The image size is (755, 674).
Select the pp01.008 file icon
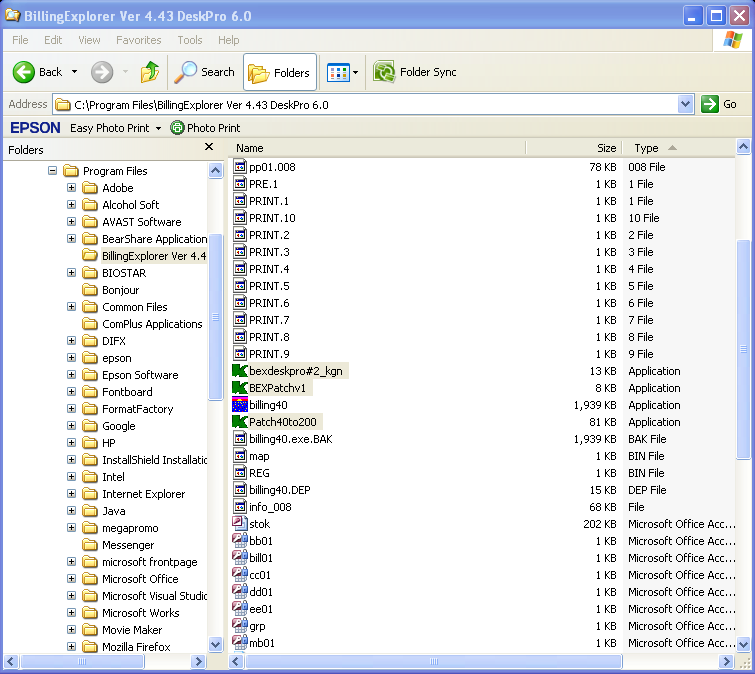tap(240, 167)
